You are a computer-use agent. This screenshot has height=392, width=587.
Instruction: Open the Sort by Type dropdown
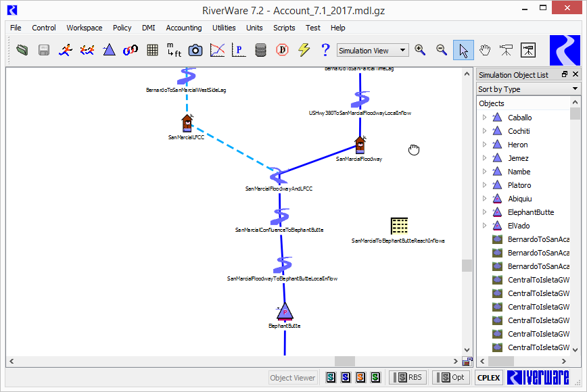pos(528,89)
